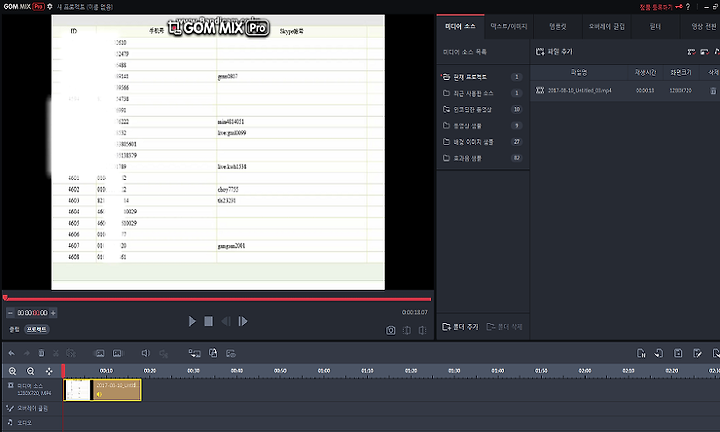Click the new project document icon
720x432 pixels.
[x=641, y=353]
